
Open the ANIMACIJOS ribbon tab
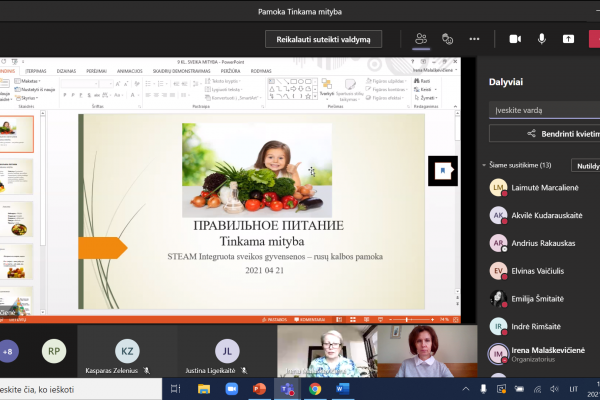[x=129, y=71]
